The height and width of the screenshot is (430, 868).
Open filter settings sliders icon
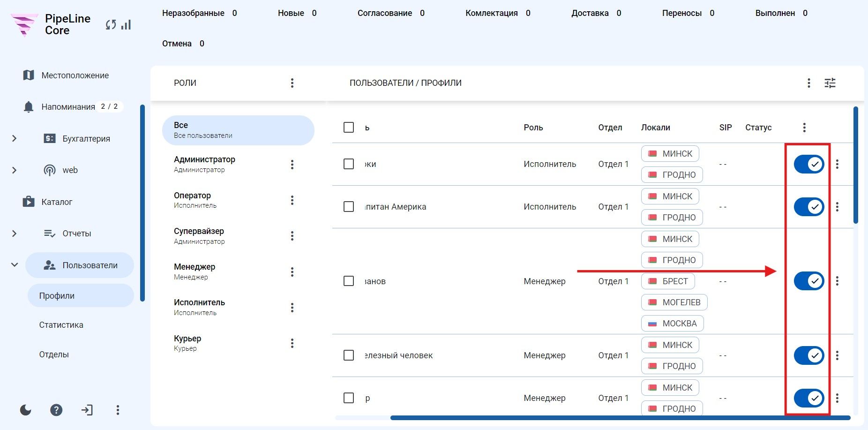coord(830,83)
